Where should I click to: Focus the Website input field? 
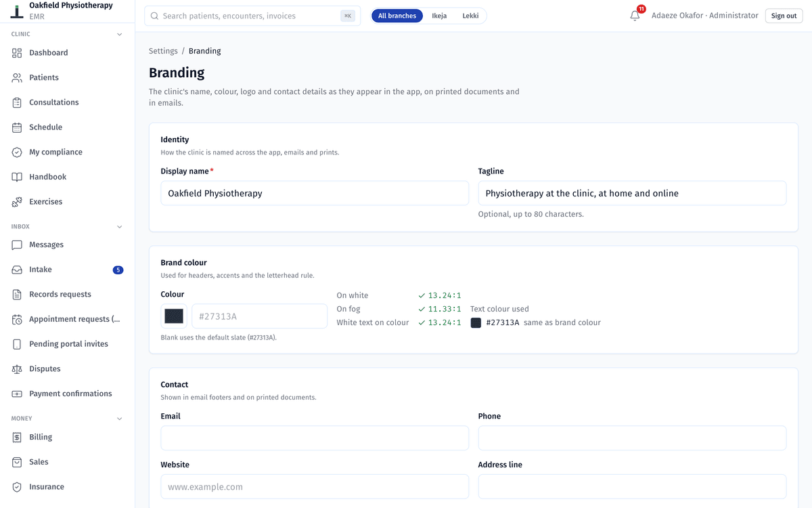(x=315, y=487)
